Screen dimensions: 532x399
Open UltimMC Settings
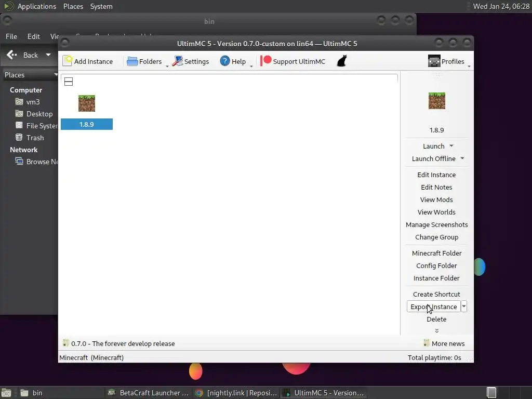click(x=190, y=61)
